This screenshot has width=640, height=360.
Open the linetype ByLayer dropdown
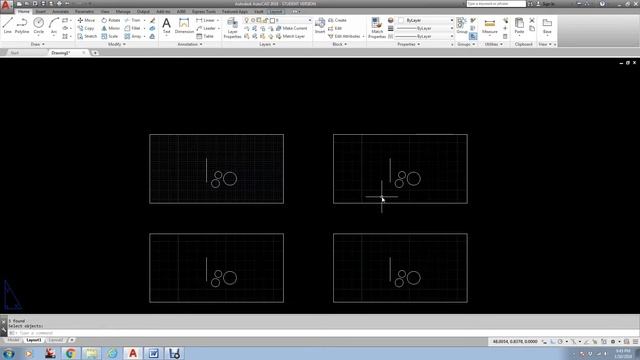pyautogui.click(x=425, y=36)
